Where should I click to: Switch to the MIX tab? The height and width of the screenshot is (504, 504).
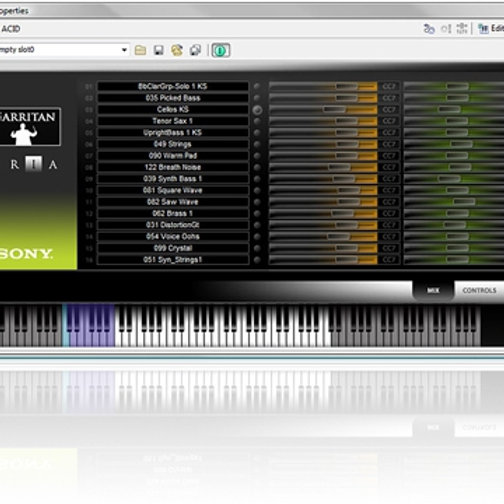pyautogui.click(x=433, y=291)
